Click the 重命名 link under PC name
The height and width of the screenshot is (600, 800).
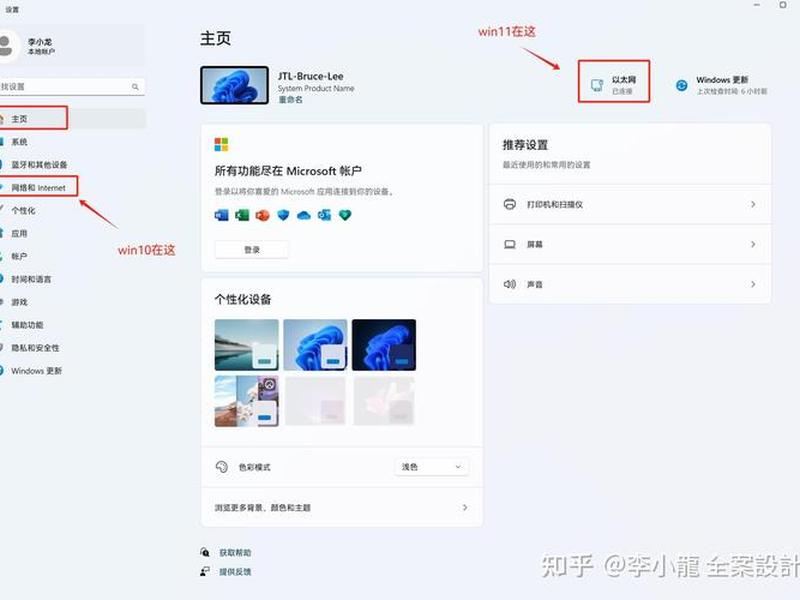pos(290,100)
